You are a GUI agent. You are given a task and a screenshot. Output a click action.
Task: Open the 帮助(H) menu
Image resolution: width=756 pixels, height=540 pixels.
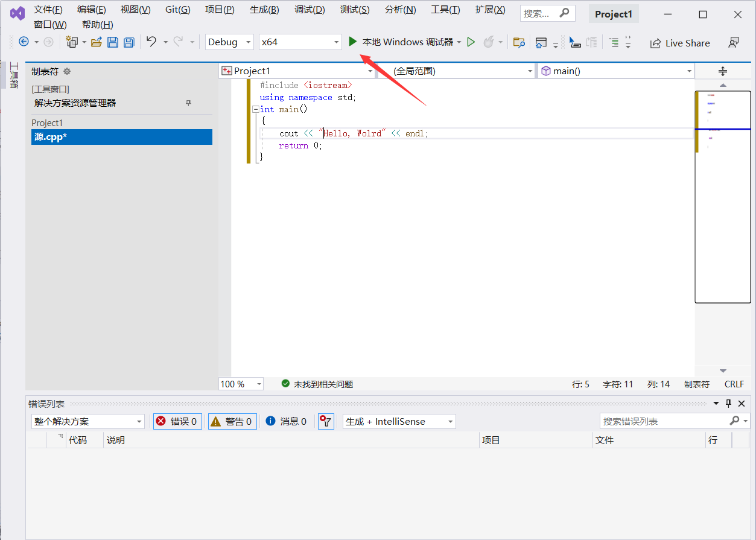click(98, 25)
